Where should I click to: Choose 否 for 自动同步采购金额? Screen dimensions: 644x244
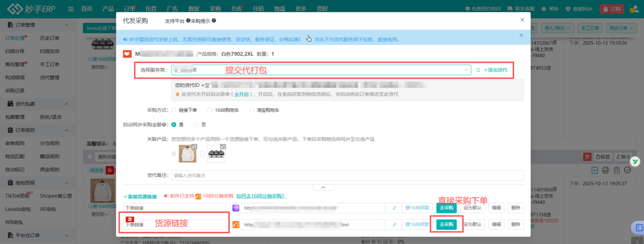point(196,125)
